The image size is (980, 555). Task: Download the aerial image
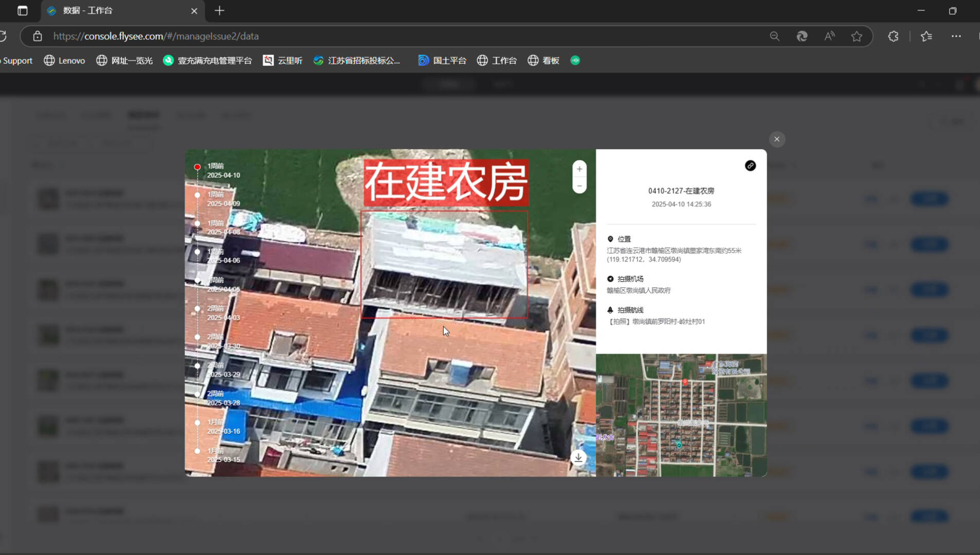(x=578, y=457)
